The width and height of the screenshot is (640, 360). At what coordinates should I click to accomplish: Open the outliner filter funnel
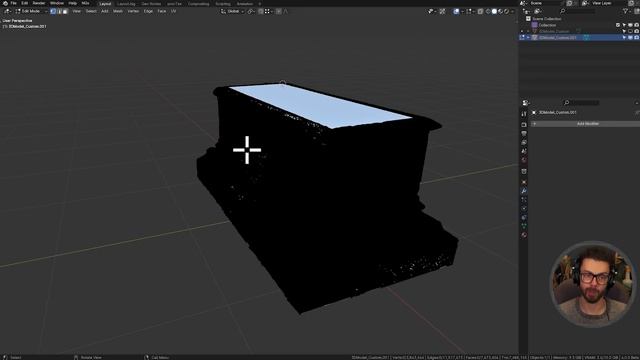(626, 11)
